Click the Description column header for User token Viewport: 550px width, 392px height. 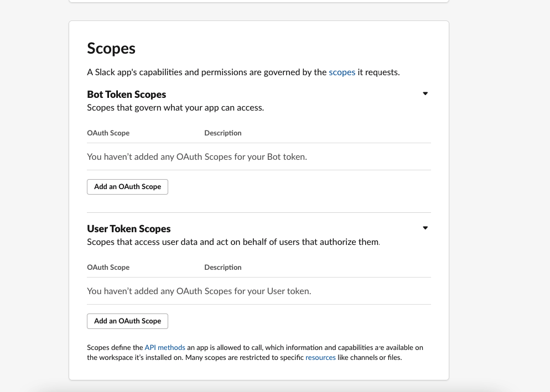tap(222, 267)
